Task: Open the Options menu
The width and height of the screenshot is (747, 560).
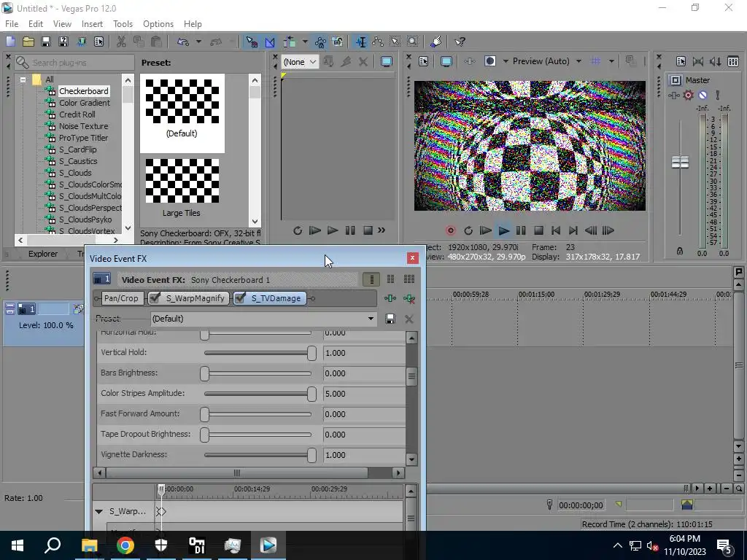Action: tap(158, 24)
